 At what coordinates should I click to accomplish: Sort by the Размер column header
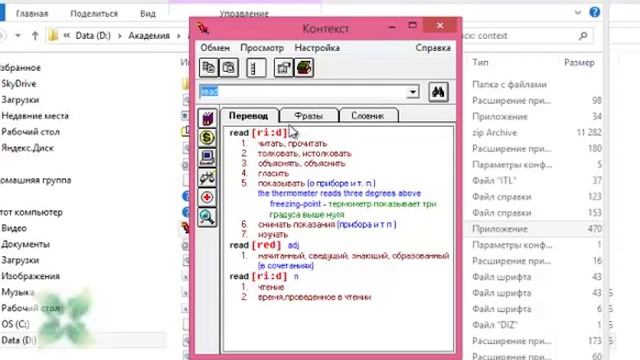pyautogui.click(x=579, y=62)
